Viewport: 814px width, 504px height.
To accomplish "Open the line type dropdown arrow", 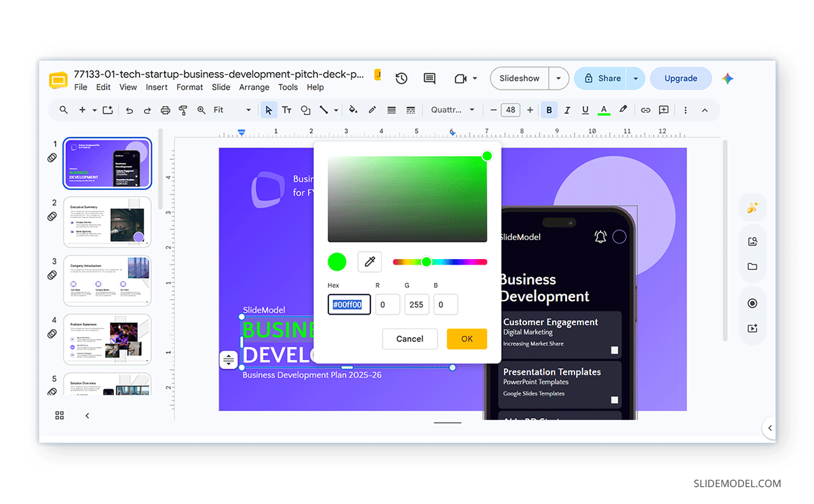I will coord(336,110).
